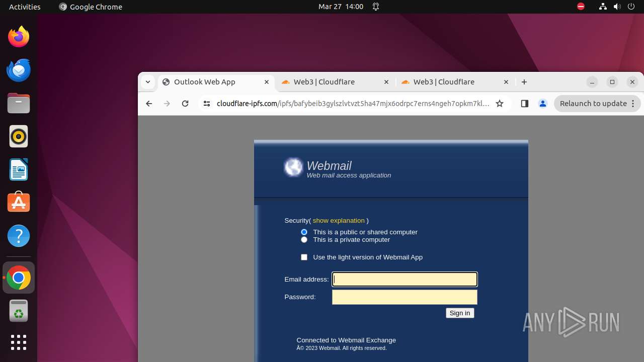
Task: Launch Thunderbird mail from the dock
Action: tap(19, 70)
